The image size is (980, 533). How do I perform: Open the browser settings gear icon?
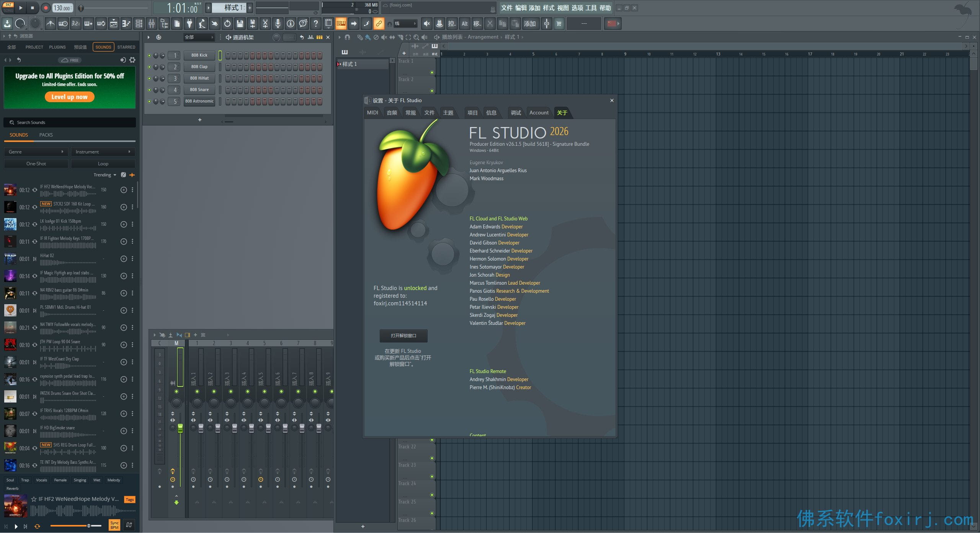(132, 60)
